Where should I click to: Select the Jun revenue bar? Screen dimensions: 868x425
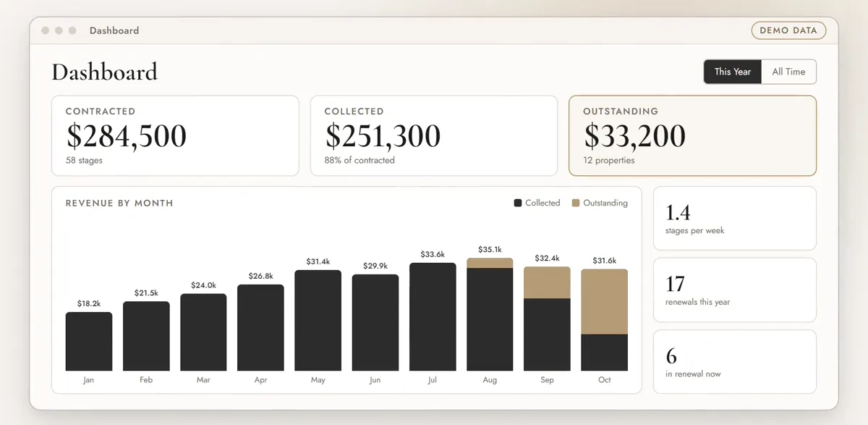(375, 323)
